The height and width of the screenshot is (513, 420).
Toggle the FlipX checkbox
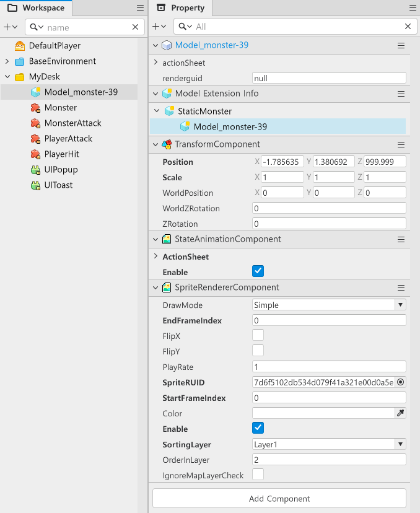click(258, 335)
